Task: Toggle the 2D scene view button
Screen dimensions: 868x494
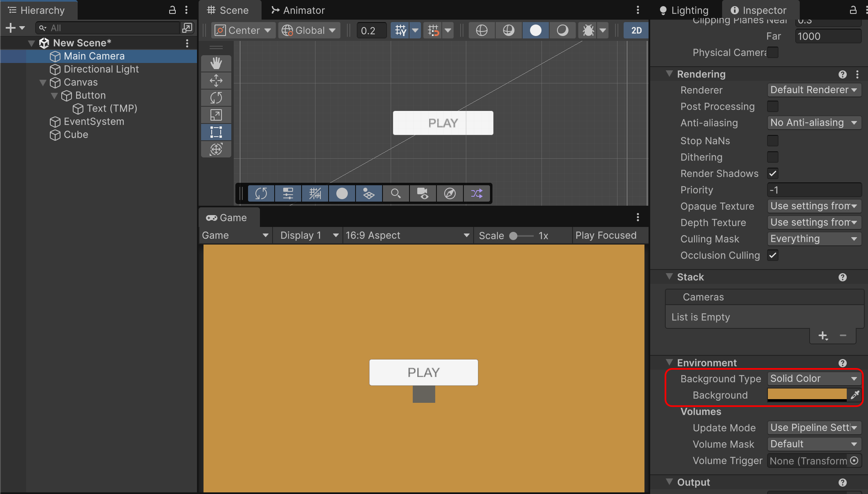Action: (x=636, y=30)
